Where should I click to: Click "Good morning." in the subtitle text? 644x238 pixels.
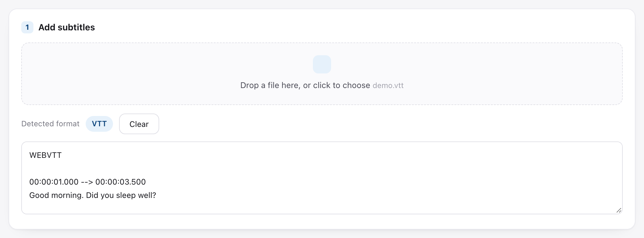[57, 195]
